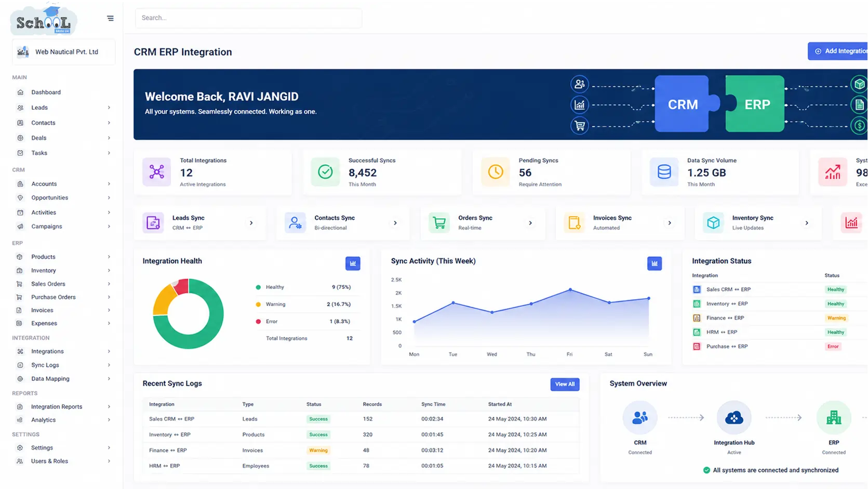Click the Add Integration button
Screen dimensions: 868x489
pyautogui.click(x=838, y=51)
